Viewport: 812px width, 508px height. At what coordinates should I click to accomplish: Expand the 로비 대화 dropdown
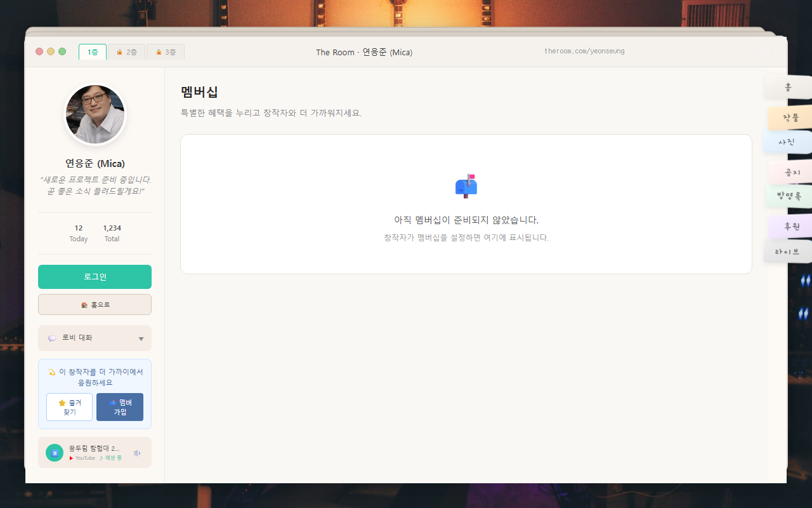(x=141, y=338)
